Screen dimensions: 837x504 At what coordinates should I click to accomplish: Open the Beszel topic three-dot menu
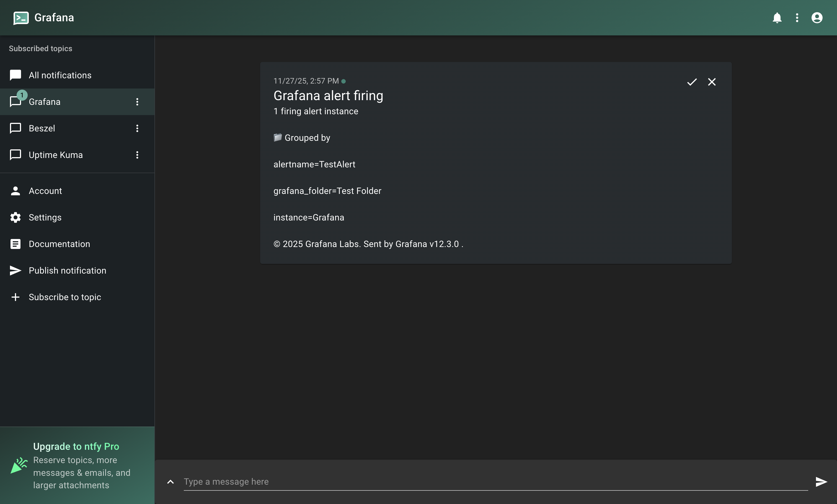[x=137, y=128]
